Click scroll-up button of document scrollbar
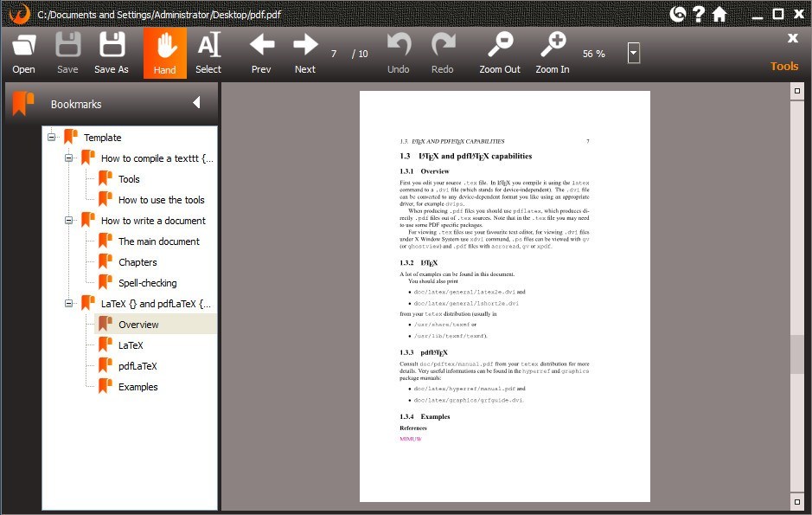812x515 pixels. point(797,91)
